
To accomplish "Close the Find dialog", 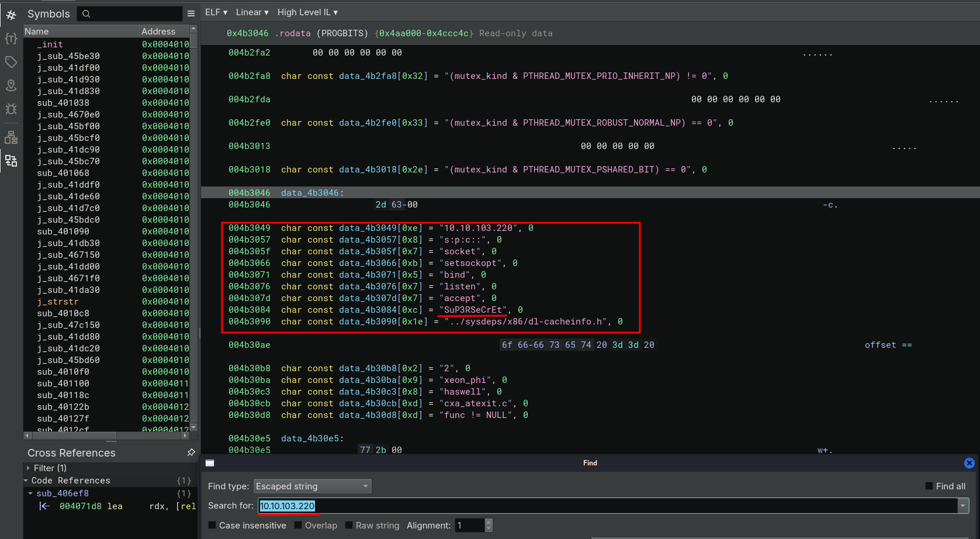I will [969, 463].
